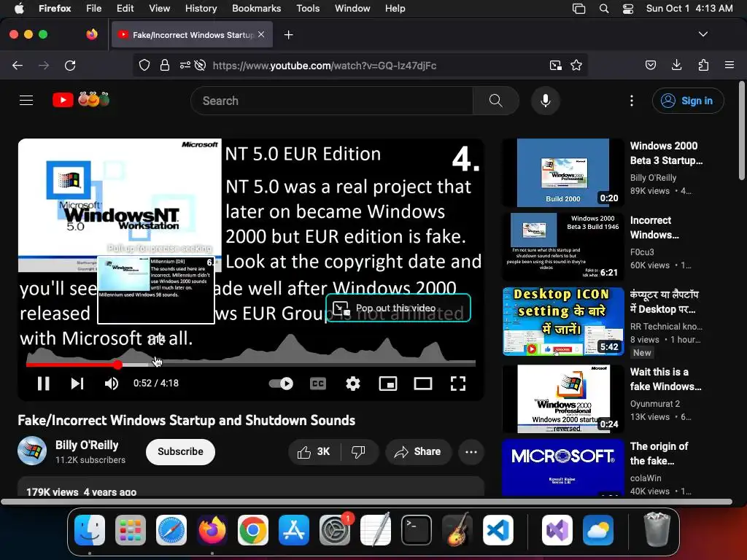The height and width of the screenshot is (560, 747).
Task: Open Wait this is a fake Windows video
Action: (x=563, y=399)
